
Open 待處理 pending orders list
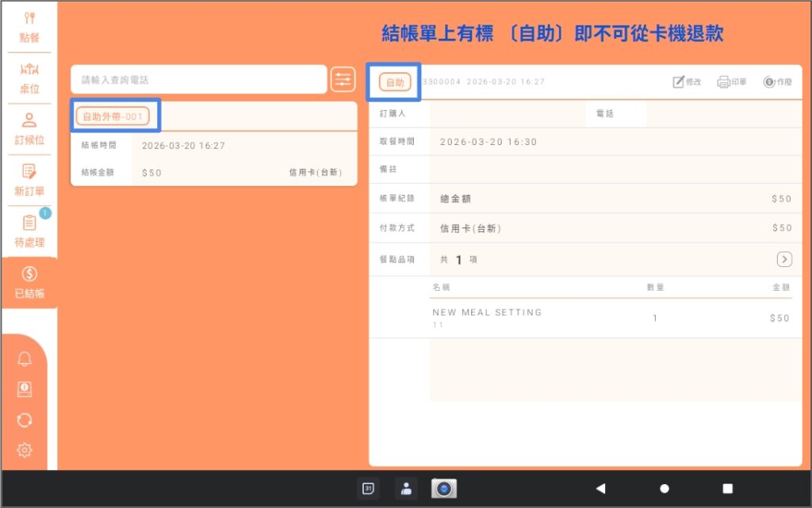pos(29,231)
